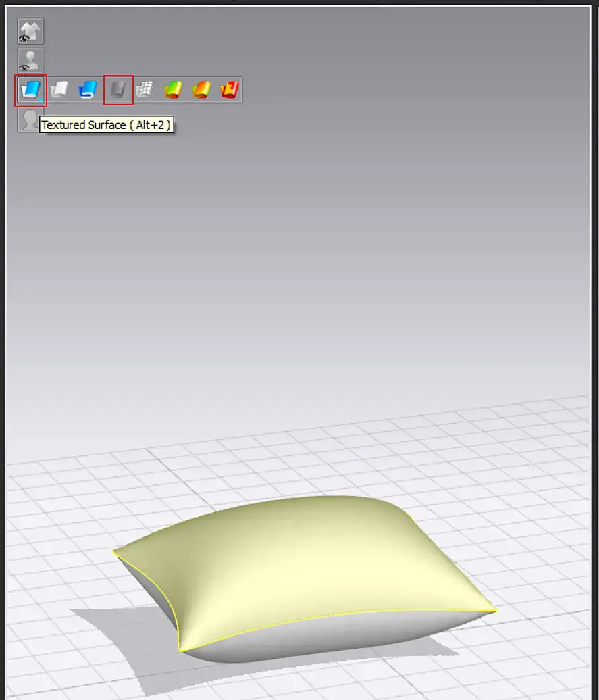Enable the green gradient strain map
Image resolution: width=599 pixels, height=700 pixels.
click(173, 90)
